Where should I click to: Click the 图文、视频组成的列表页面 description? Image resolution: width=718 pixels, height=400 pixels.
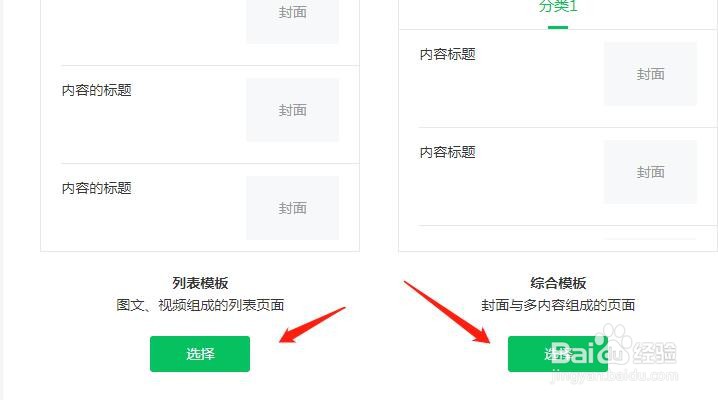200,305
